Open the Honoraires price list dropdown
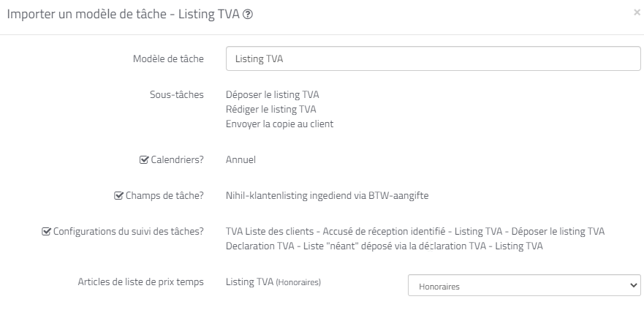This screenshot has height=310, width=644. (x=523, y=285)
